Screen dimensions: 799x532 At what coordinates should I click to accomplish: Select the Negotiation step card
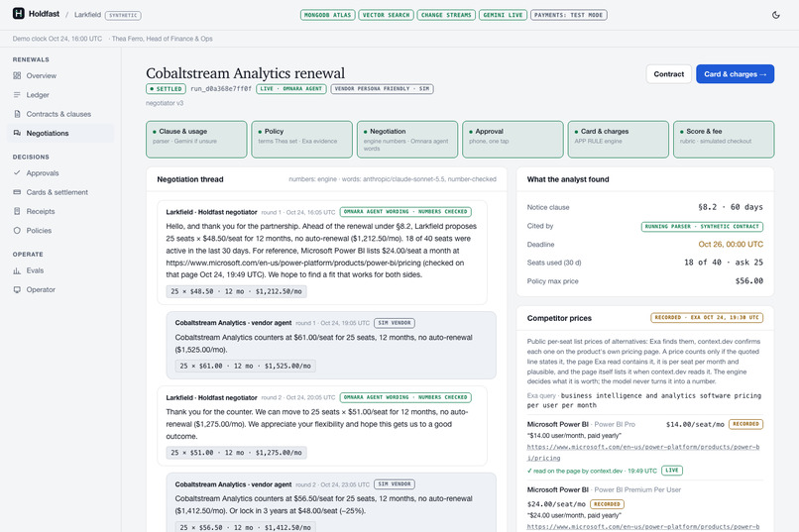coord(407,139)
